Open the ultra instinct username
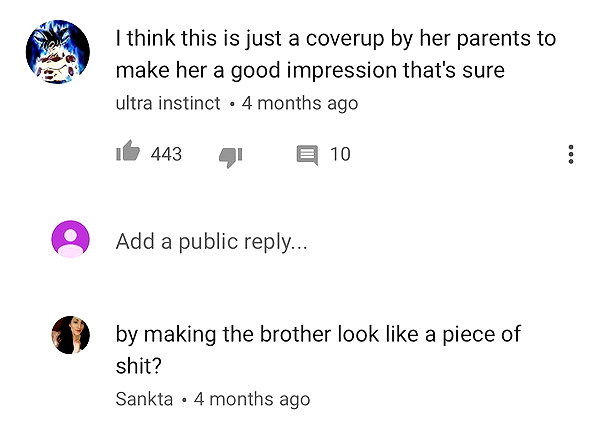 pyautogui.click(x=168, y=103)
